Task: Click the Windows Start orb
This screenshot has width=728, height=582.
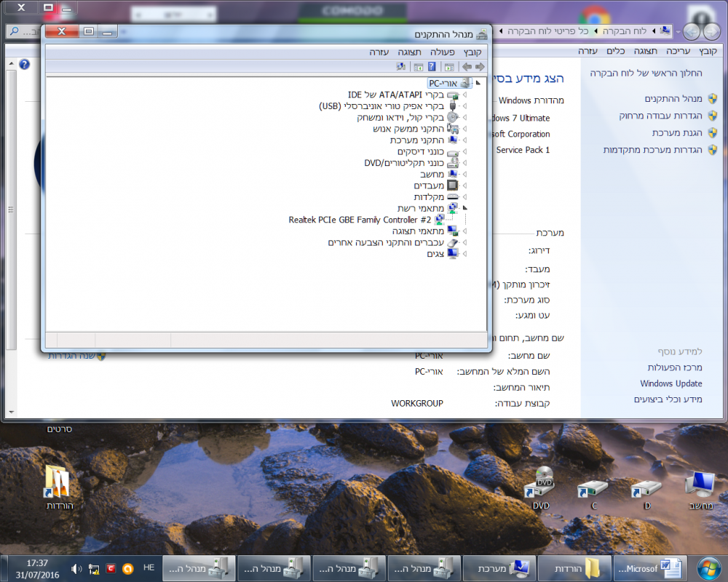Action: [x=709, y=568]
